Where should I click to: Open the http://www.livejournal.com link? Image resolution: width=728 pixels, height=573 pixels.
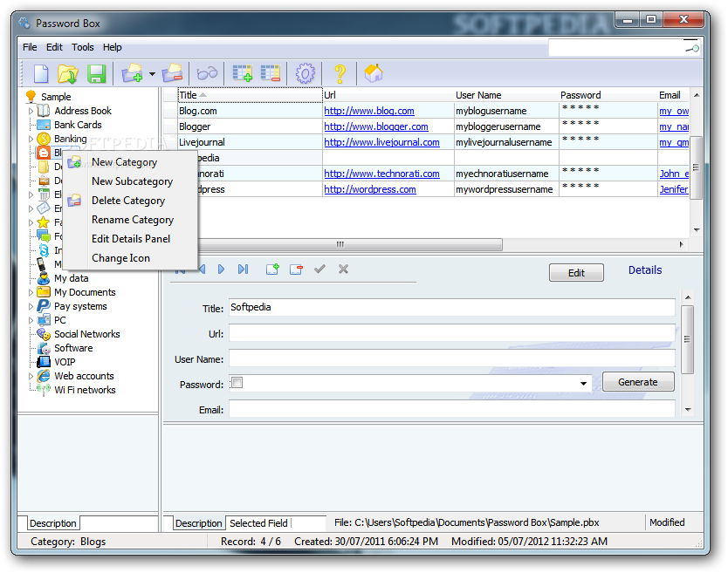coord(381,142)
